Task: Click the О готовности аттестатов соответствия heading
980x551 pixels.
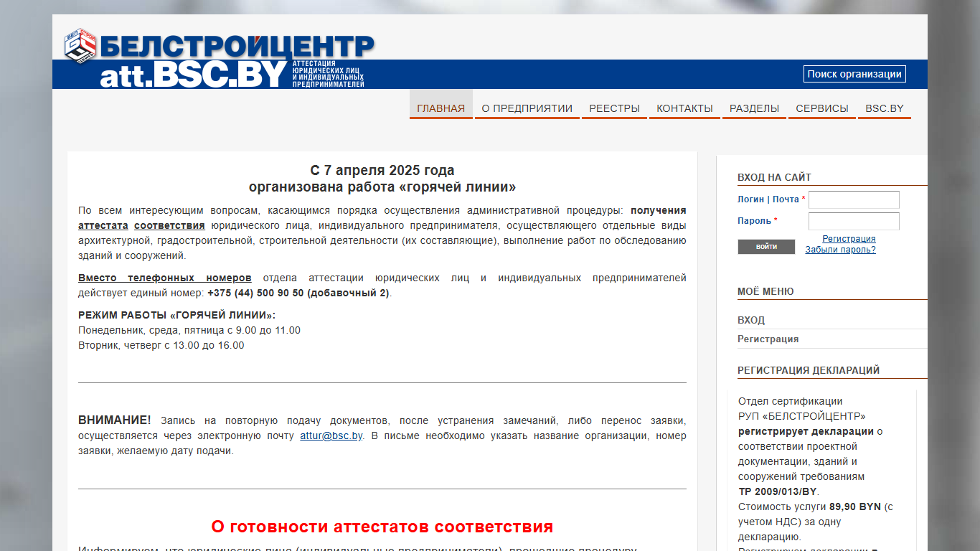Action: tap(382, 527)
